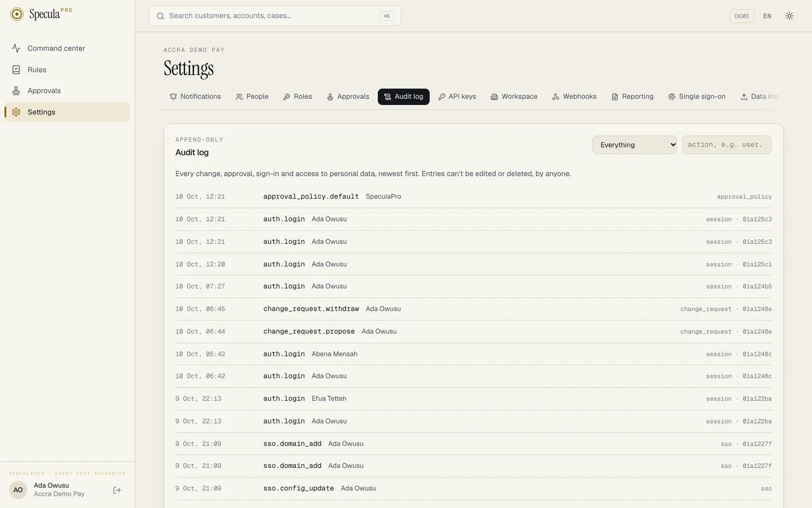This screenshot has height=508, width=812.
Task: Click session ID 01a124b5
Action: pos(757,287)
